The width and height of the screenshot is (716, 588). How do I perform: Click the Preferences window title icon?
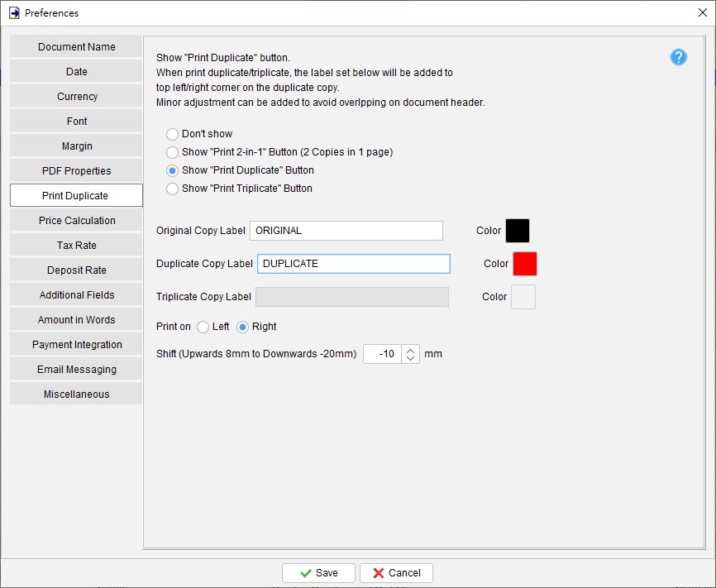(14, 12)
